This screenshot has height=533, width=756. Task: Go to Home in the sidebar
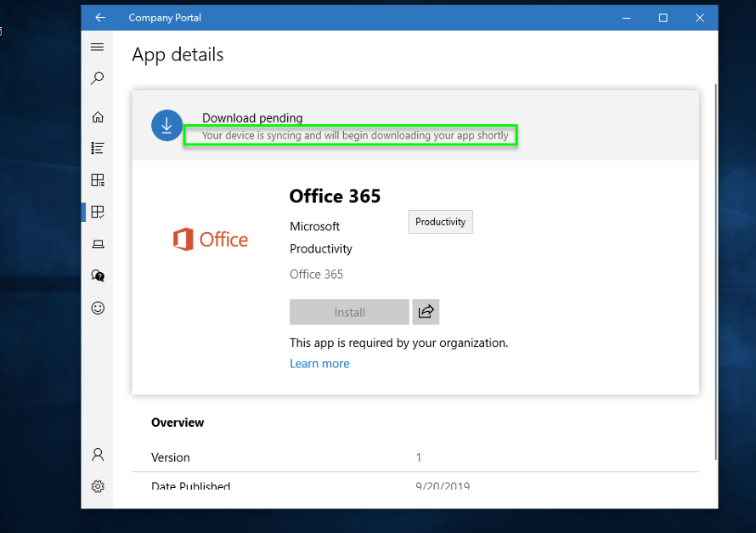tap(98, 117)
